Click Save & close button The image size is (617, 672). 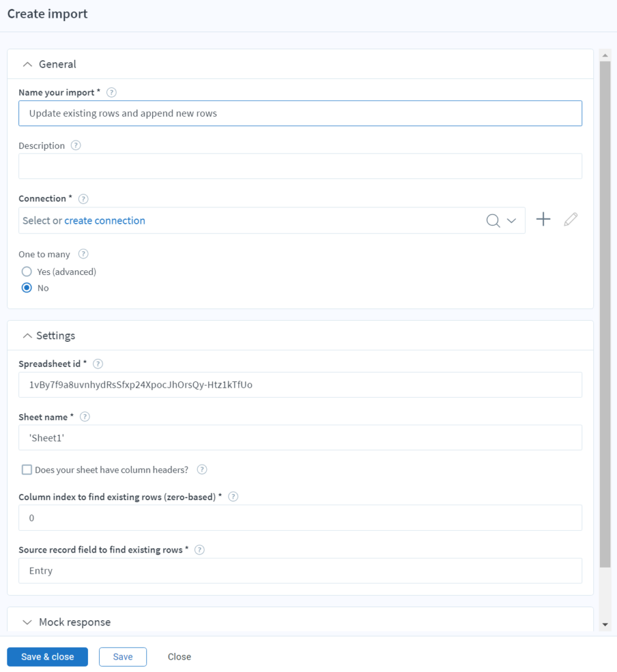tap(48, 656)
